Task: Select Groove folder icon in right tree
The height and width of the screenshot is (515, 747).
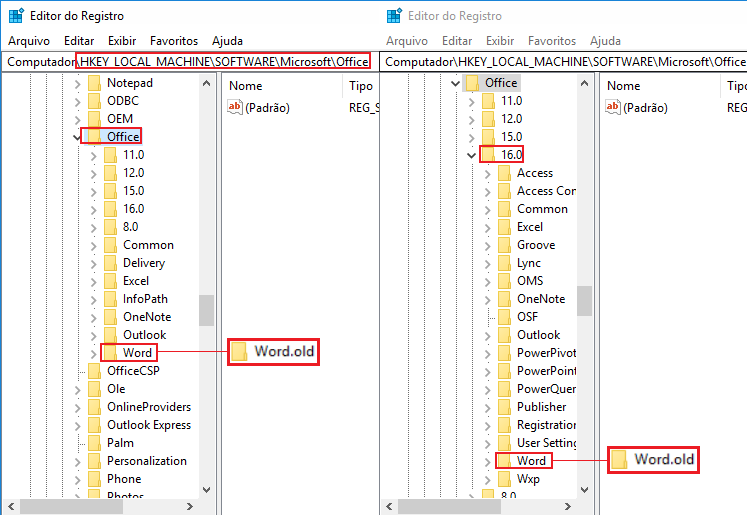Action: (x=504, y=245)
